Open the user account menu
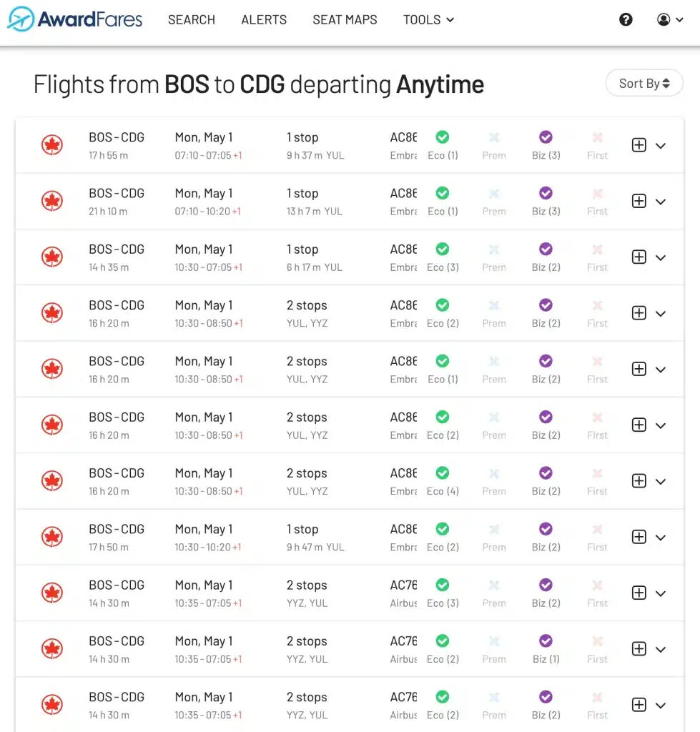The width and height of the screenshot is (700, 732). [670, 19]
